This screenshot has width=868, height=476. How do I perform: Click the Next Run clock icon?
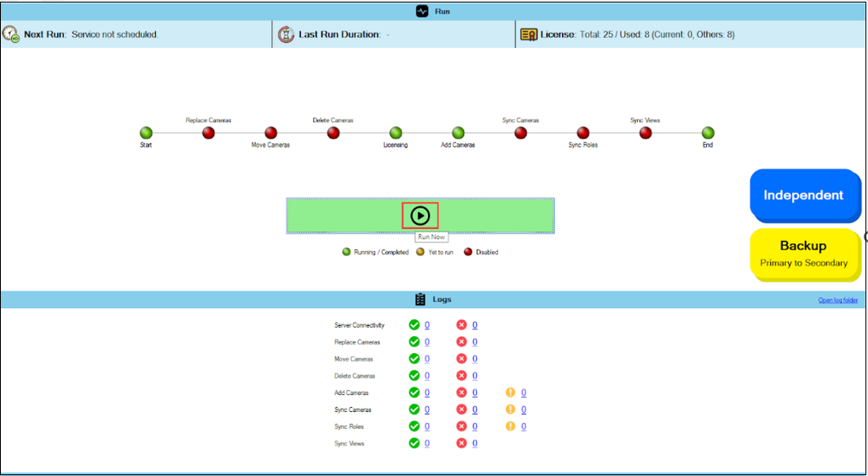pyautogui.click(x=11, y=35)
